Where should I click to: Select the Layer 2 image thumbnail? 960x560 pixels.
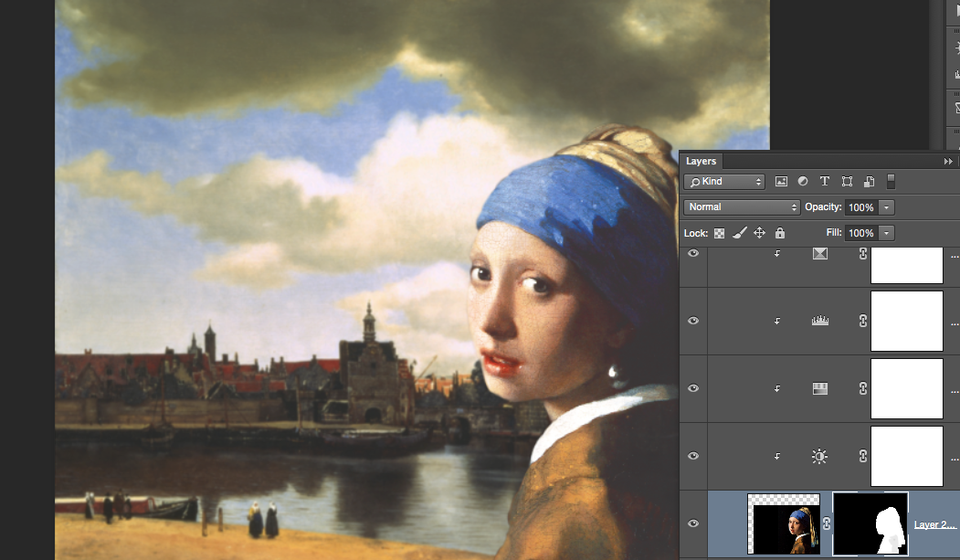pos(784,523)
